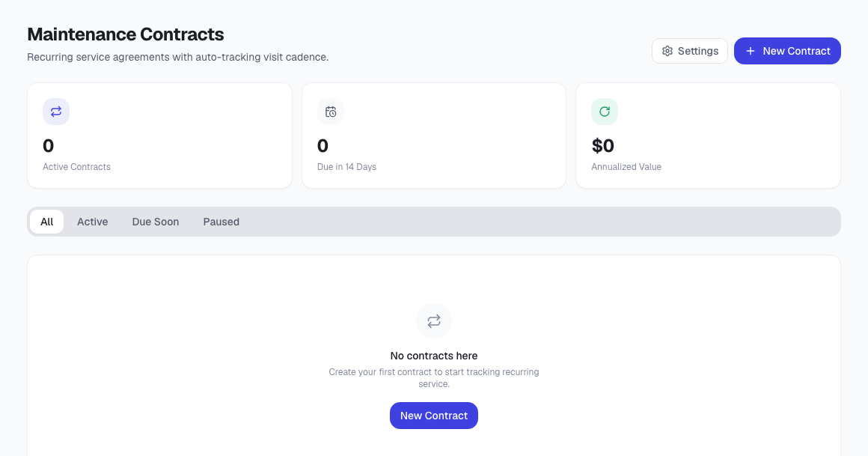Click the New Contract button in the empty state

coord(434,416)
